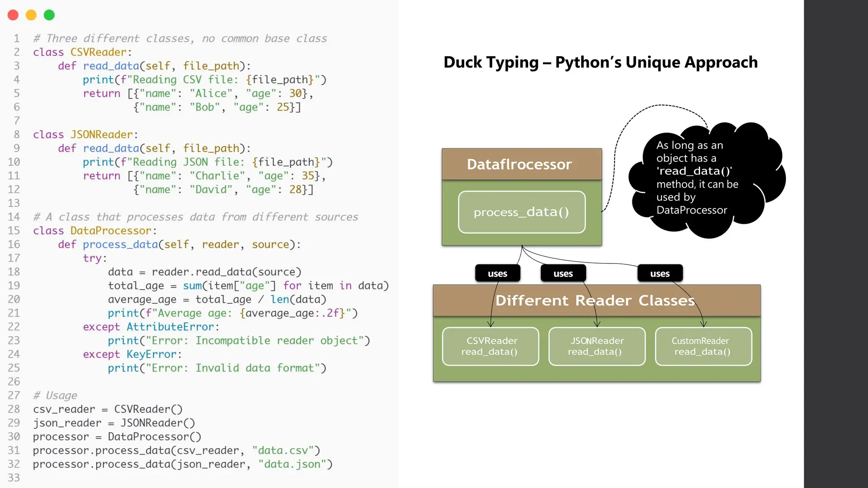
Task: Click comment '# A class that processes data from different sources'
Action: coord(196,217)
